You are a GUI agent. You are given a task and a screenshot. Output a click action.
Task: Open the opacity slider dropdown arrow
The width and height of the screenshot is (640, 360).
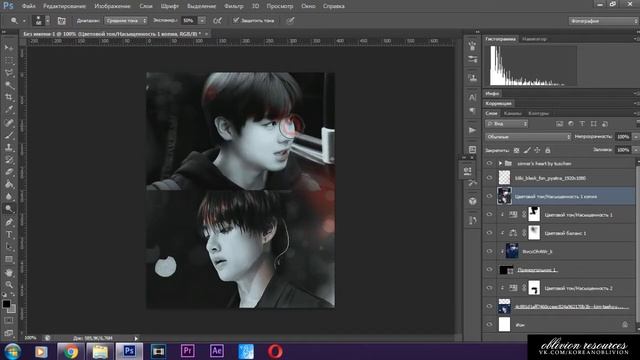635,137
